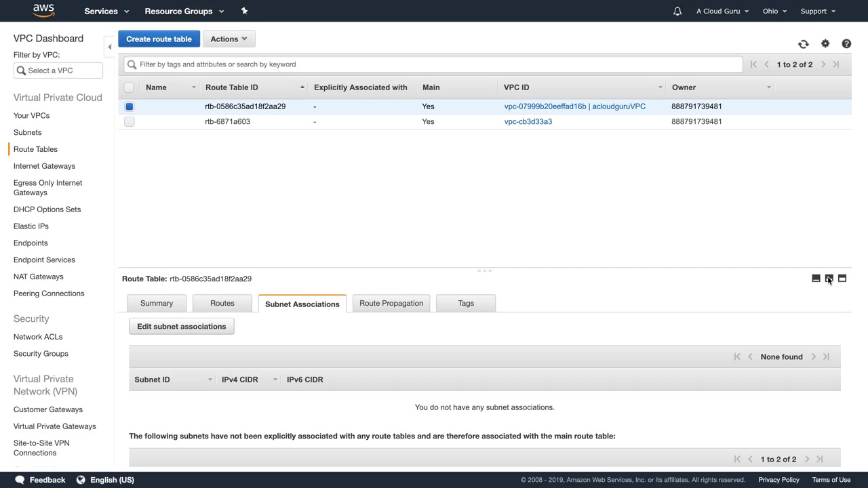868x488 pixels.
Task: Expand the Services menu
Action: coord(106,12)
